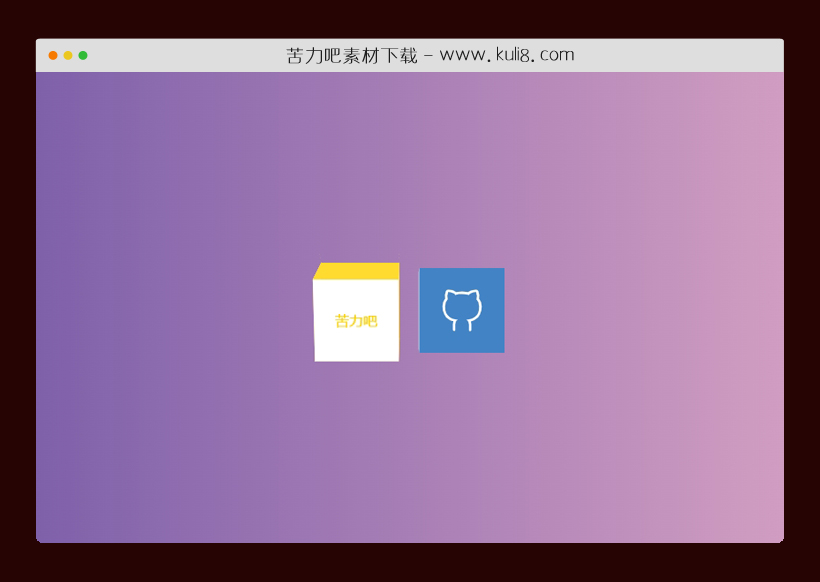This screenshot has height=582, width=820.
Task: Click the 苦力吧素材下载 title text
Action: click(351, 55)
